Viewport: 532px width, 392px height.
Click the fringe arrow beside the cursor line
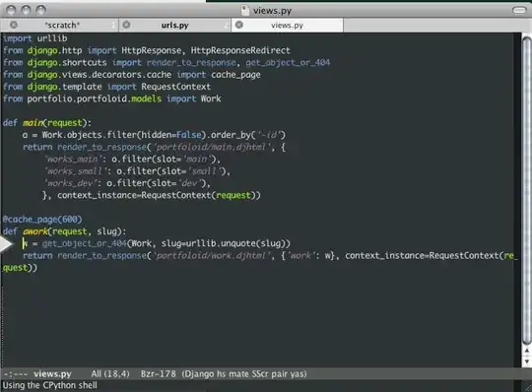pyautogui.click(x=6, y=244)
